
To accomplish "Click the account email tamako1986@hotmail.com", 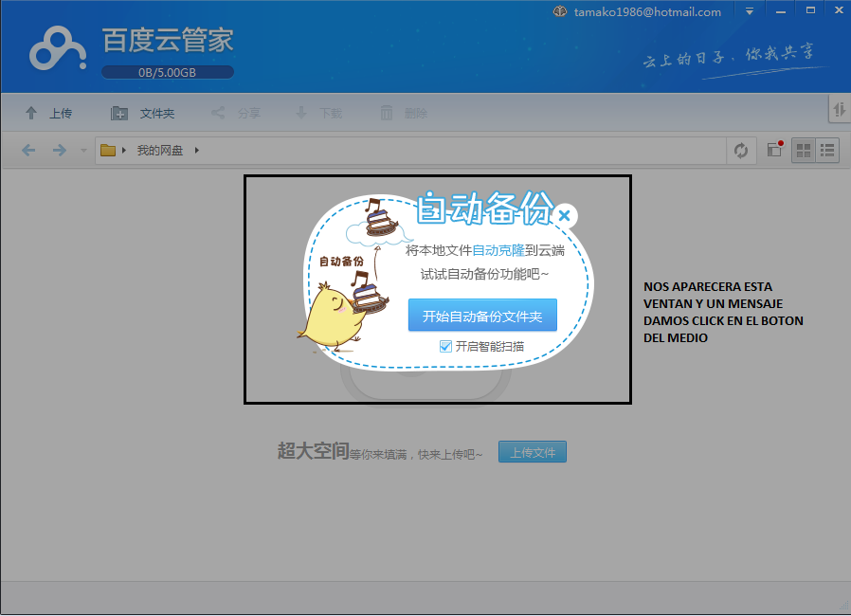I will pos(647,12).
